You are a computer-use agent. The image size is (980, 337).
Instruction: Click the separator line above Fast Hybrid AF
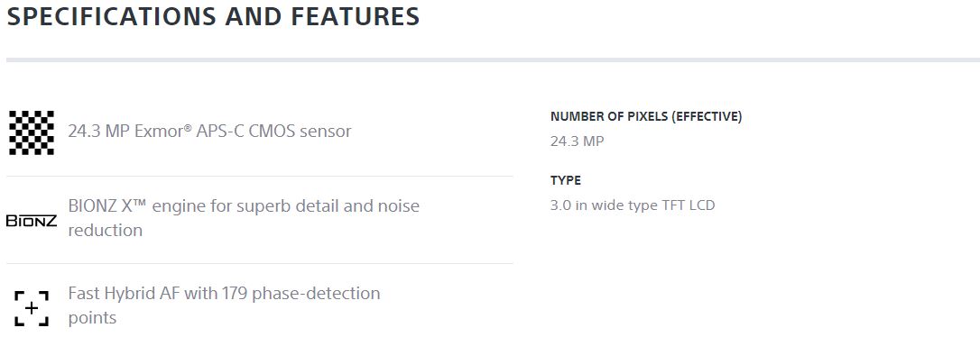tap(259, 263)
